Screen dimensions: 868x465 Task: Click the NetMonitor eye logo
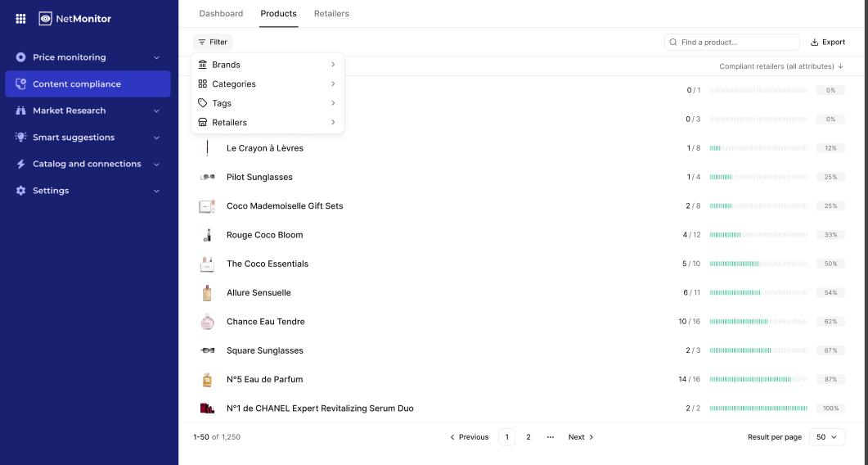coord(46,18)
